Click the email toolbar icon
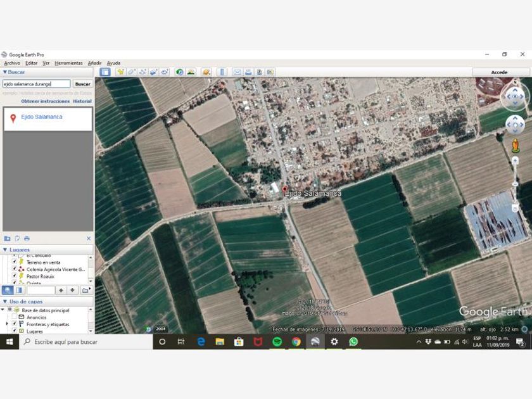This screenshot has width=532, height=399. coord(237,72)
